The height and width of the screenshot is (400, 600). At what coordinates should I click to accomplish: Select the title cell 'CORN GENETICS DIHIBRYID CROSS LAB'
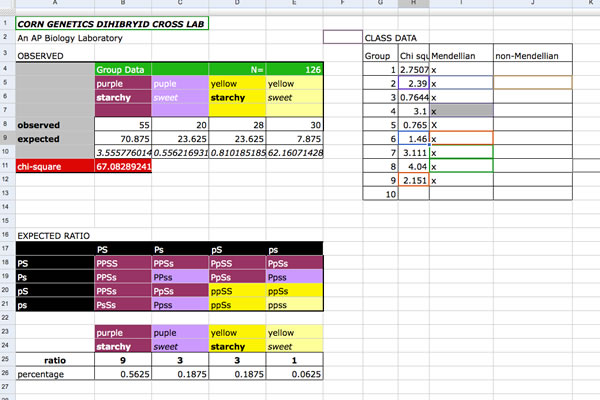click(x=112, y=24)
